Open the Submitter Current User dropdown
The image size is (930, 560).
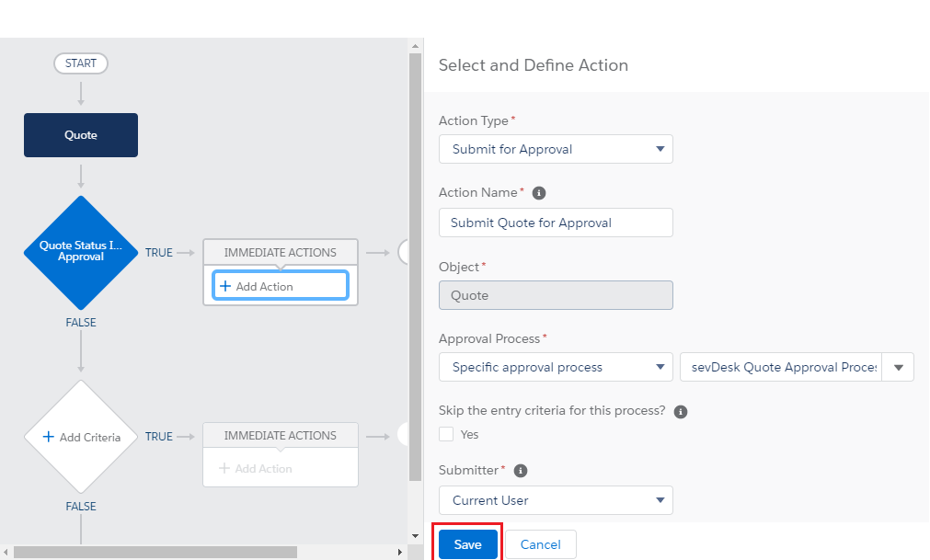tap(556, 500)
